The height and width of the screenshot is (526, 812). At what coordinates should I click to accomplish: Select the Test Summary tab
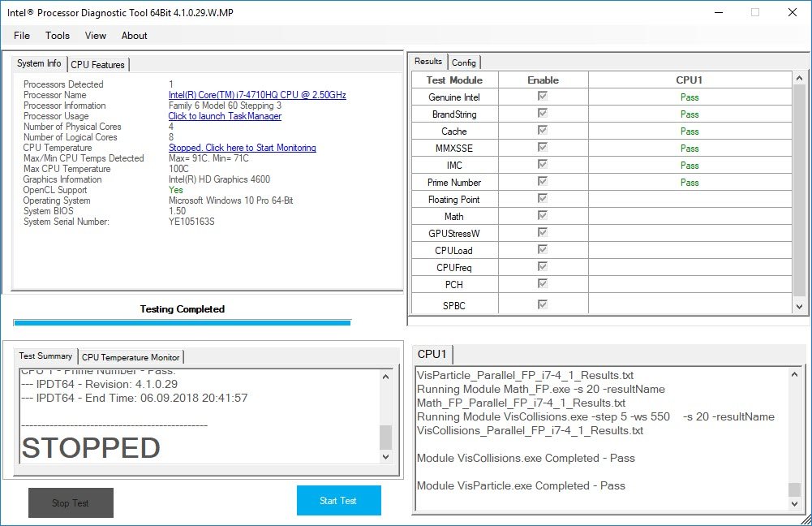[x=45, y=356]
